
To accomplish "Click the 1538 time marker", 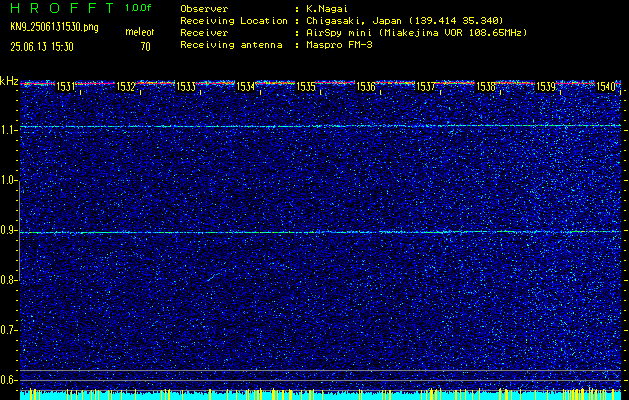I will [485, 87].
